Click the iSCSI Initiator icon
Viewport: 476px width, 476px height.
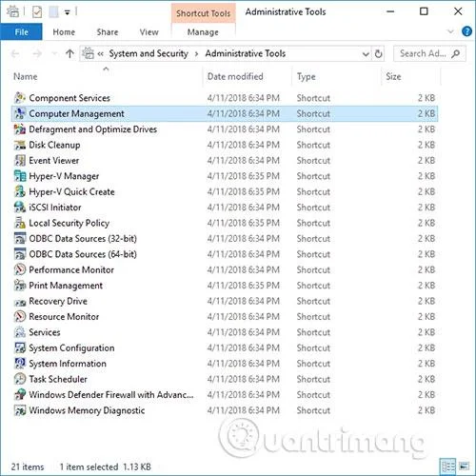pyautogui.click(x=20, y=207)
